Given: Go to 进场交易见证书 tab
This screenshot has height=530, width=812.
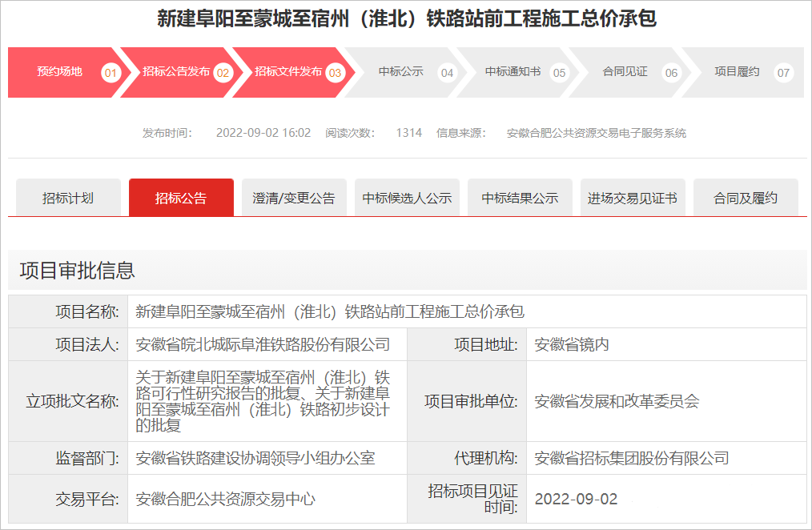Looking at the screenshot, I should tap(633, 198).
